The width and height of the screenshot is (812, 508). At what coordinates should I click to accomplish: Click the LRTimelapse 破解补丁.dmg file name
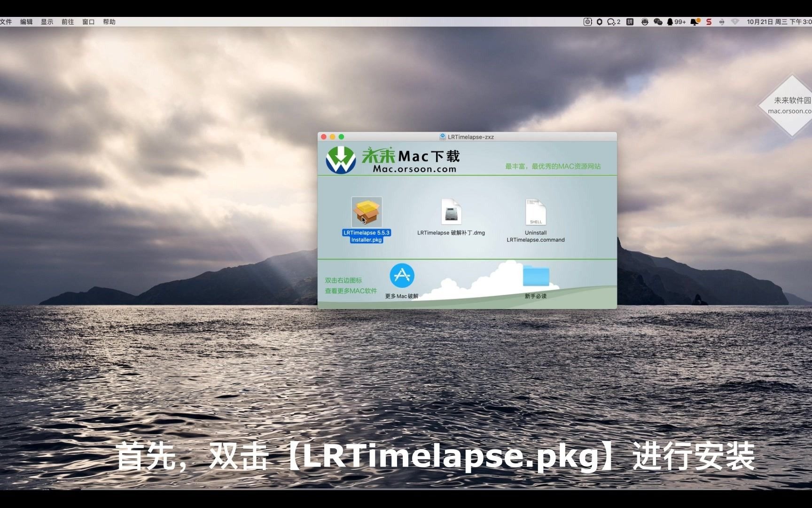tap(451, 233)
